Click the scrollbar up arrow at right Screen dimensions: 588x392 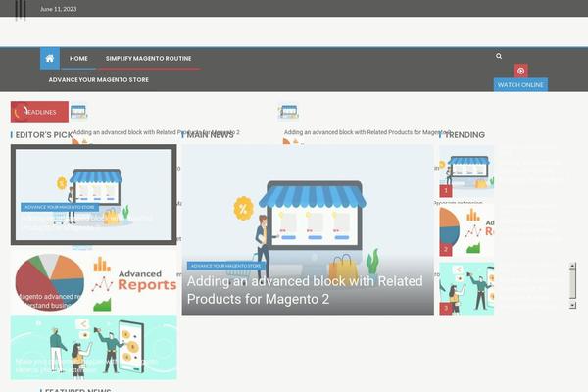pos(572,266)
